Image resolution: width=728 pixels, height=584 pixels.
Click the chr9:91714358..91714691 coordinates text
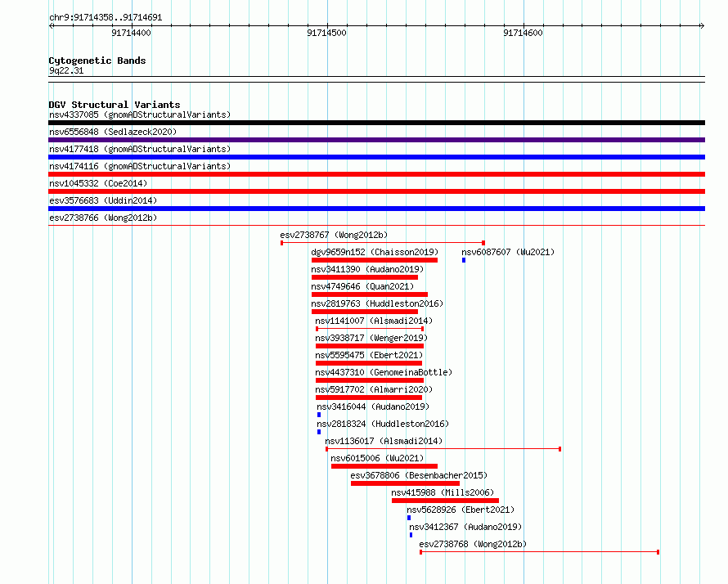[106, 18]
